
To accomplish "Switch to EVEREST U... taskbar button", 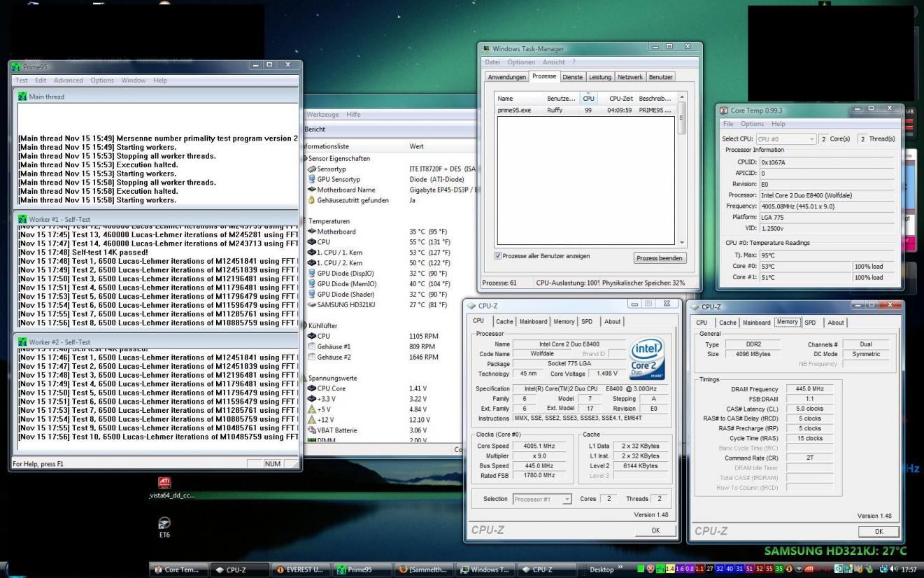I will [300, 569].
